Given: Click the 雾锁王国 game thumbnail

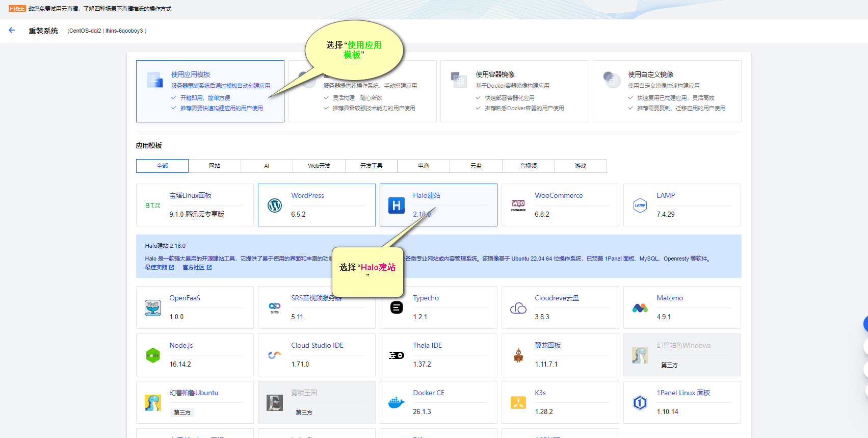Looking at the screenshot, I should tap(275, 403).
